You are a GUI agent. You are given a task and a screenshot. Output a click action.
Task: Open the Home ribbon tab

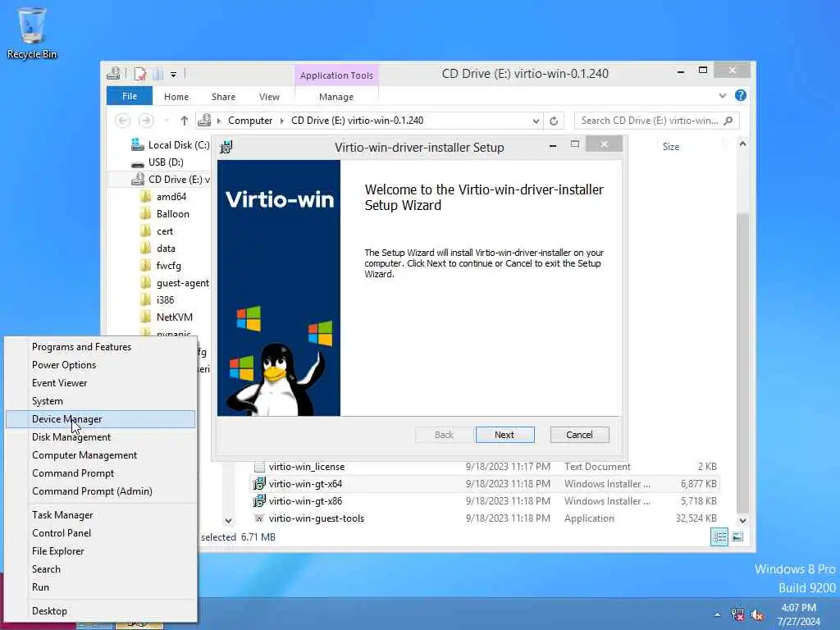(x=176, y=97)
